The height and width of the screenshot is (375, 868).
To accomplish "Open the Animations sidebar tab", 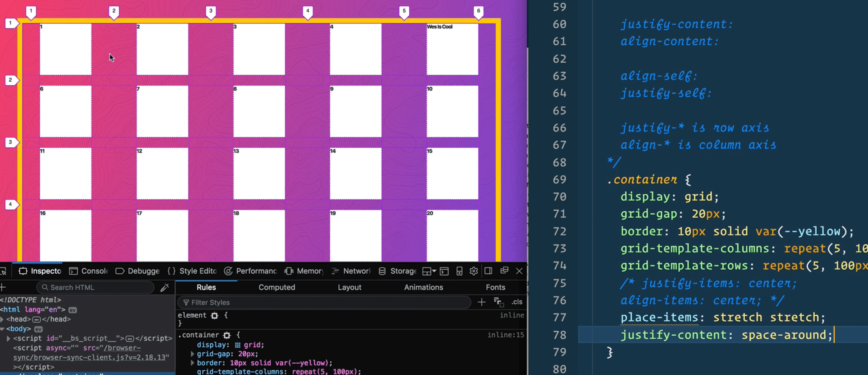I will 423,287.
